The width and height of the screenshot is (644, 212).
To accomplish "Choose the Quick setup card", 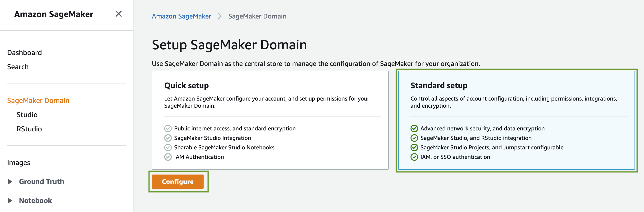I will (270, 120).
